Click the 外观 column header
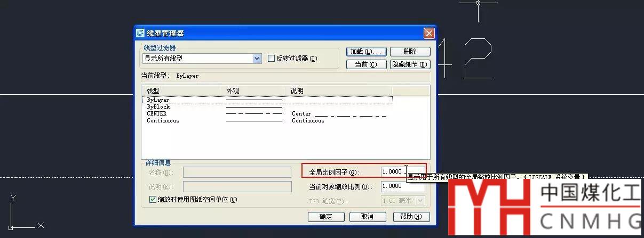Screen dimensions: 644x238 click(253, 91)
